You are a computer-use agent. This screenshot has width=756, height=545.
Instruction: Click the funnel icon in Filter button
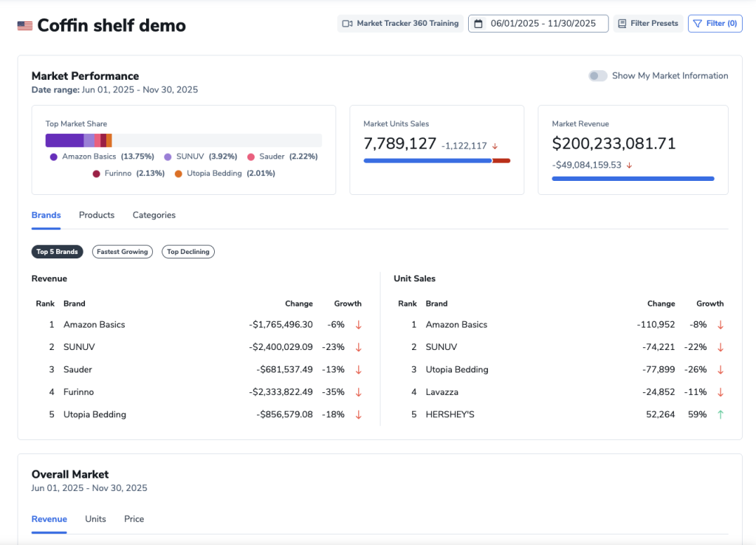click(x=698, y=24)
